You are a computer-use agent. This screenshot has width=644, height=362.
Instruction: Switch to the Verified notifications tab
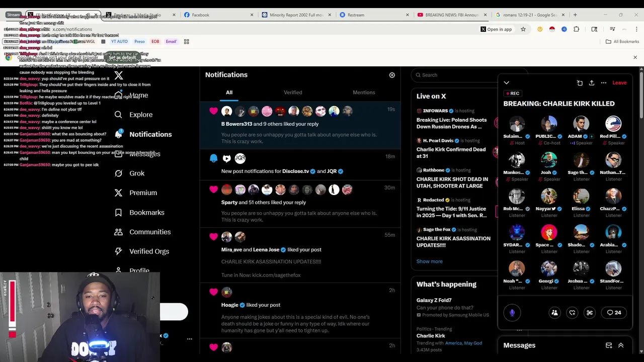(x=293, y=93)
